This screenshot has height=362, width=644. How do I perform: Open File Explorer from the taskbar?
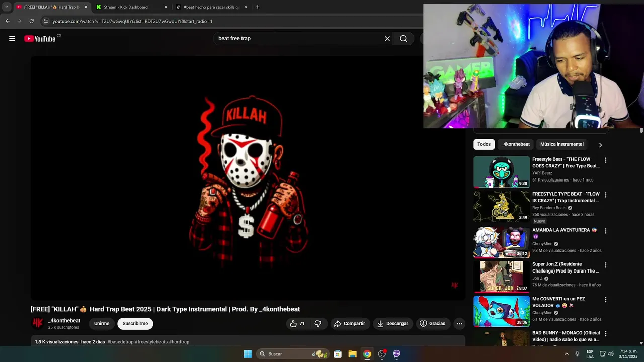[x=353, y=354]
